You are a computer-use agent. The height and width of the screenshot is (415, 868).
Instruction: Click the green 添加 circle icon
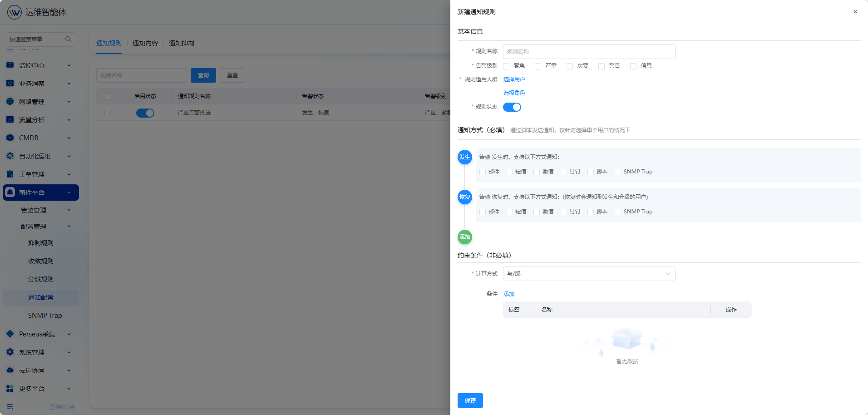[464, 237]
